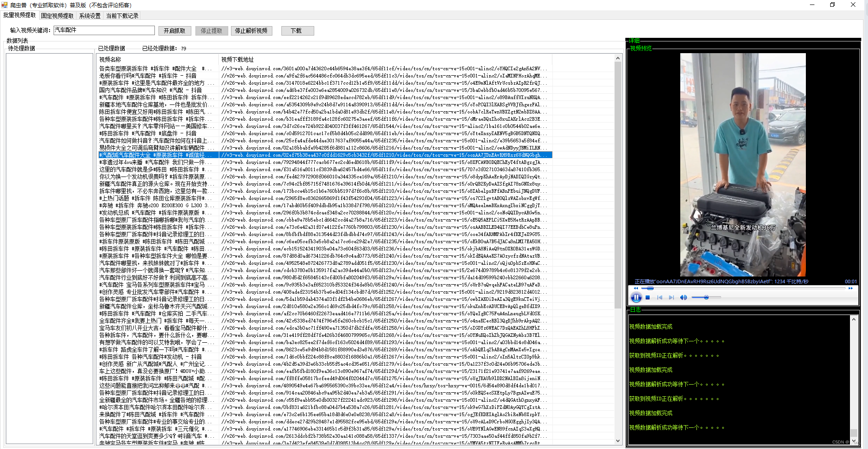Select the row 新疆本地汽车配件仓库基地
Image resolution: width=868 pixels, height=449 pixels.
(325, 104)
